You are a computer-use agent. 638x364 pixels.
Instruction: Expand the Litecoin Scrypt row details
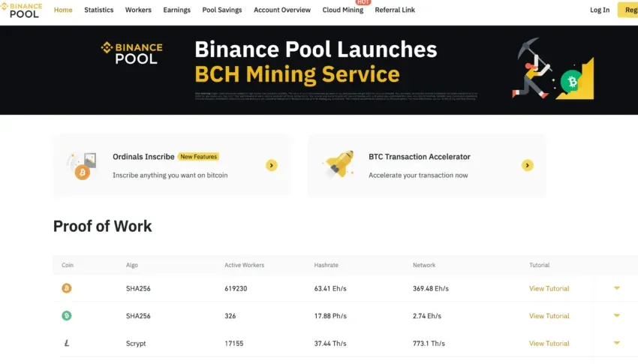[617, 343]
